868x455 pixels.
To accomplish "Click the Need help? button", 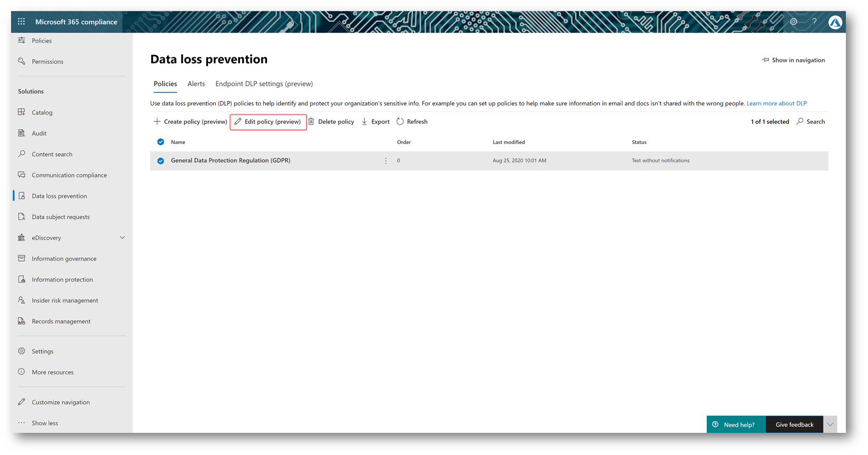I will point(736,424).
